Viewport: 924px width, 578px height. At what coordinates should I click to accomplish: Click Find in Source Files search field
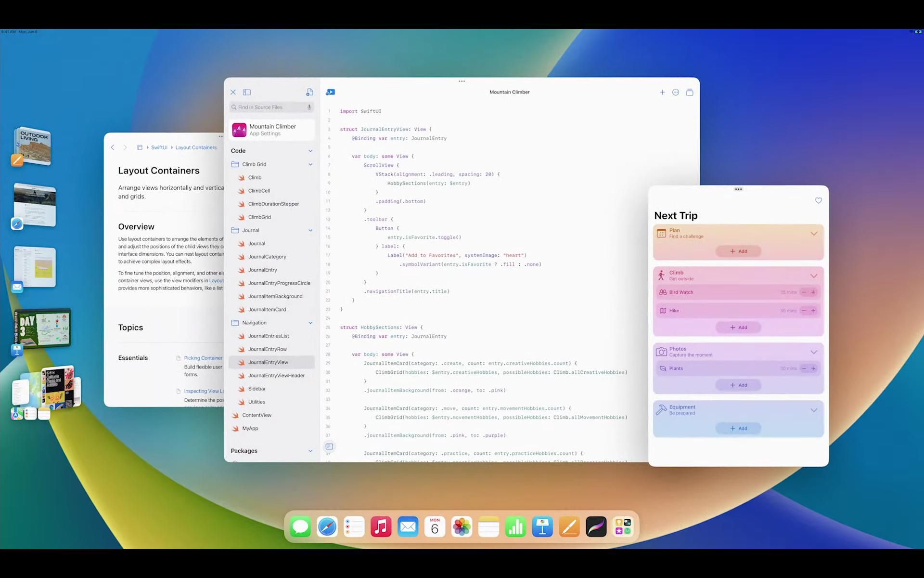coord(271,107)
